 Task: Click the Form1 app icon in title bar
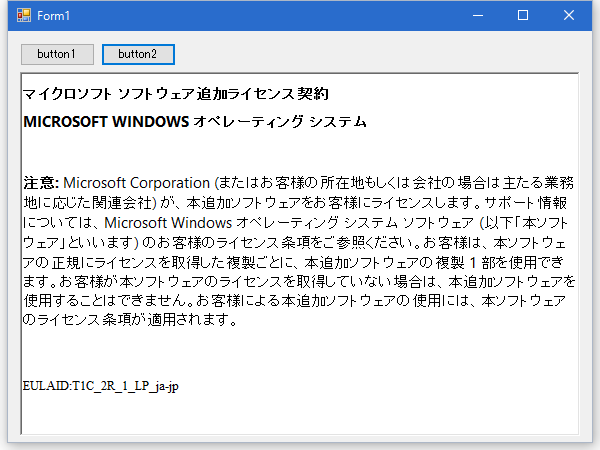tap(24, 15)
